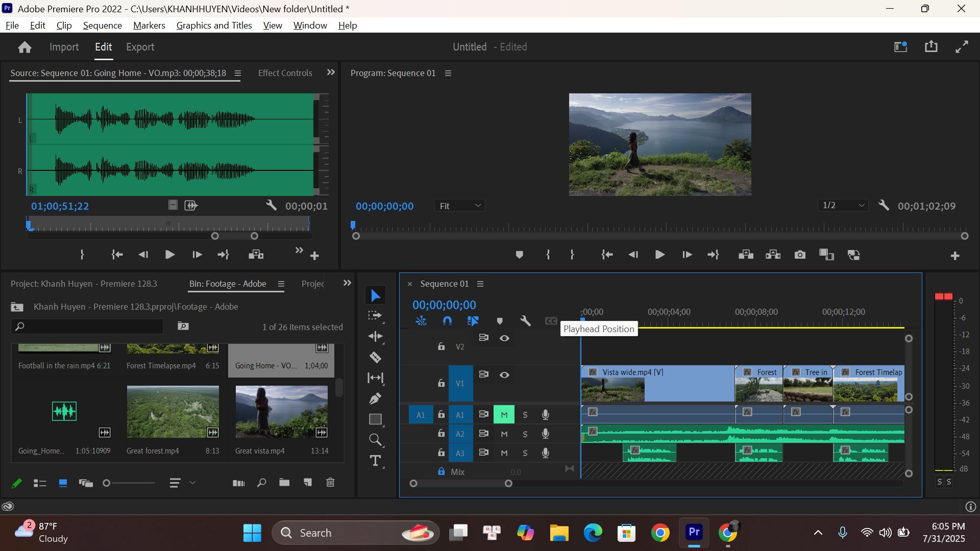Select the Great forest.mp4 thumbnail
Viewport: 980px width, 551px height.
pos(173,412)
